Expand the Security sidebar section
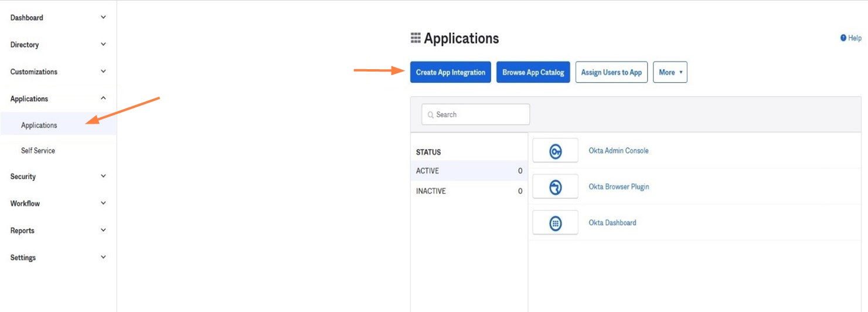Image resolution: width=868 pixels, height=312 pixels. (103, 177)
